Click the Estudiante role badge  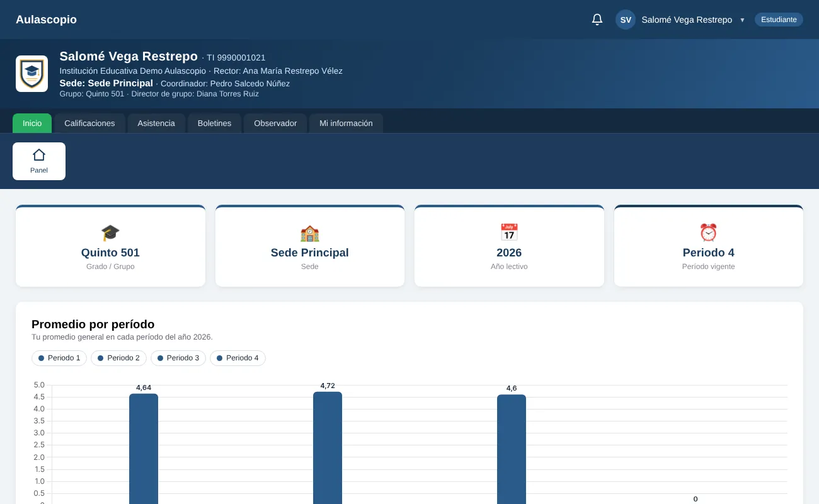point(779,20)
